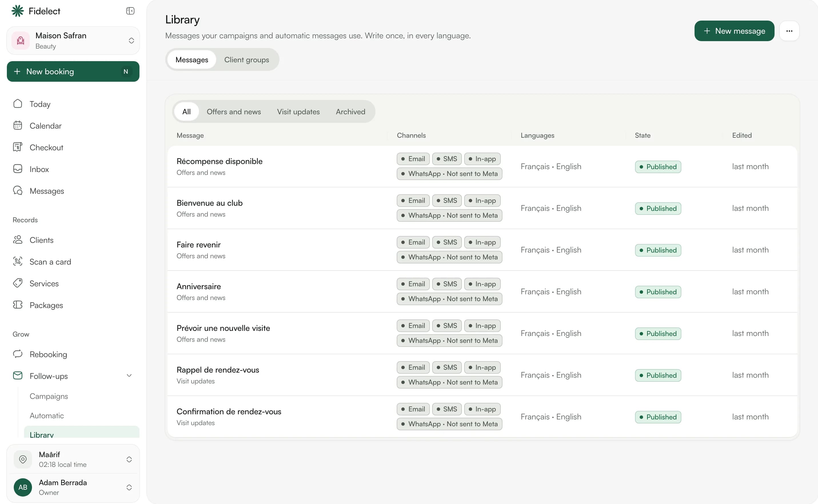Click the Follow-ups envelope icon
The width and height of the screenshot is (818, 504).
(x=18, y=375)
